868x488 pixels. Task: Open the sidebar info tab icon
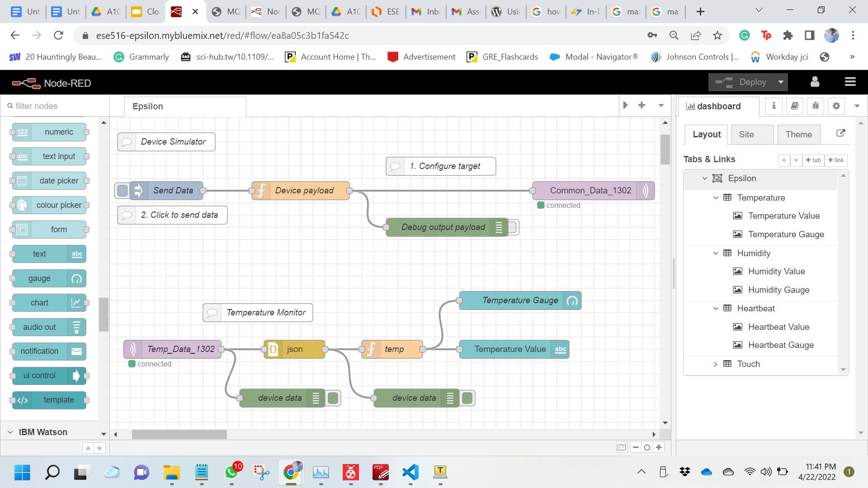coord(774,106)
